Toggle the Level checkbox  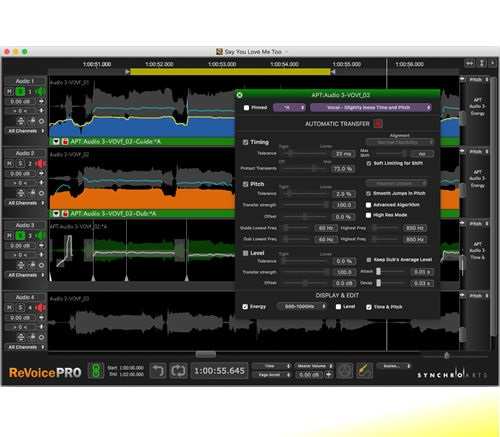point(245,253)
